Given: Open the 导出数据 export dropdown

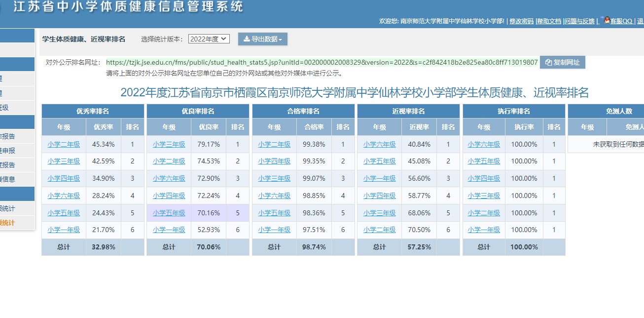Looking at the screenshot, I should tap(262, 39).
